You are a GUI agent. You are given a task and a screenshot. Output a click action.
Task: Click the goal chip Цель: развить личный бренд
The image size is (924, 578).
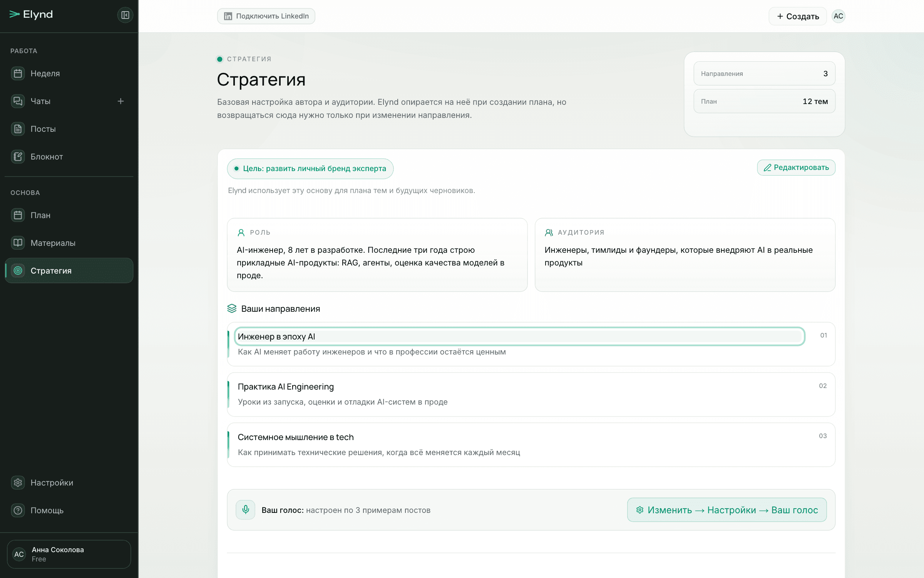pyautogui.click(x=310, y=169)
